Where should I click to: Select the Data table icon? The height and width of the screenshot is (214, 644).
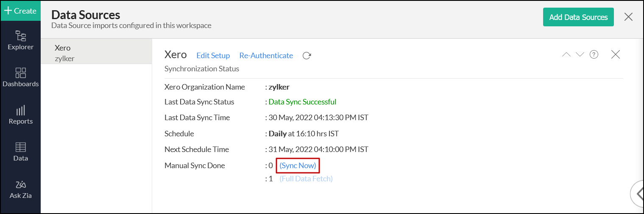pos(20,152)
